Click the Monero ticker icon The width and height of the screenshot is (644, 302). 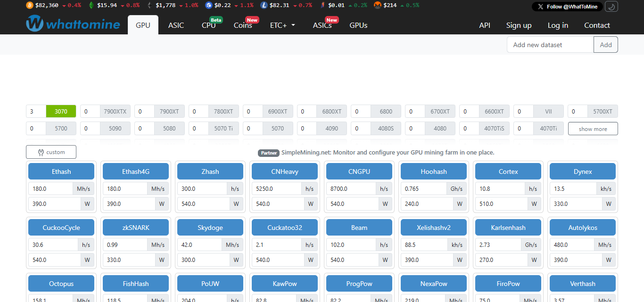coord(378,6)
